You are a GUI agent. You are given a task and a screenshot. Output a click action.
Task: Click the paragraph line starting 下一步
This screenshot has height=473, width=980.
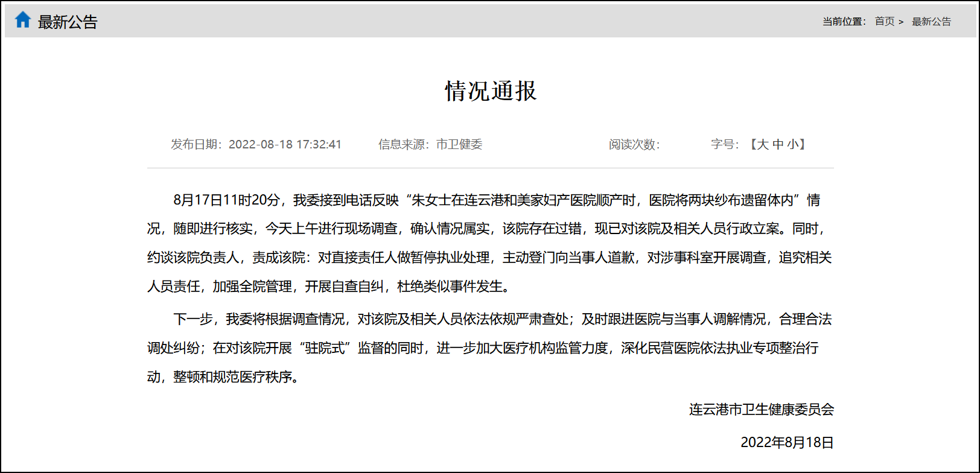pos(503,319)
